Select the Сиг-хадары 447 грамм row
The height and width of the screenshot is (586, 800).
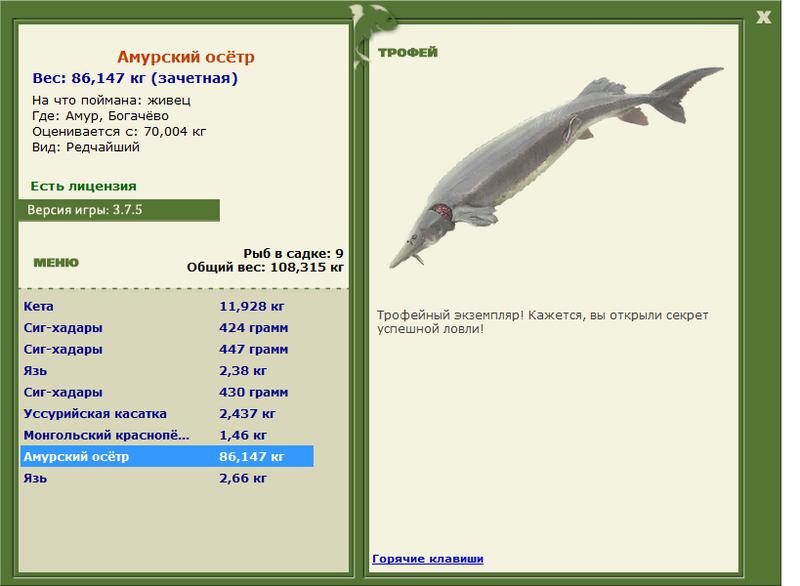tap(167, 349)
